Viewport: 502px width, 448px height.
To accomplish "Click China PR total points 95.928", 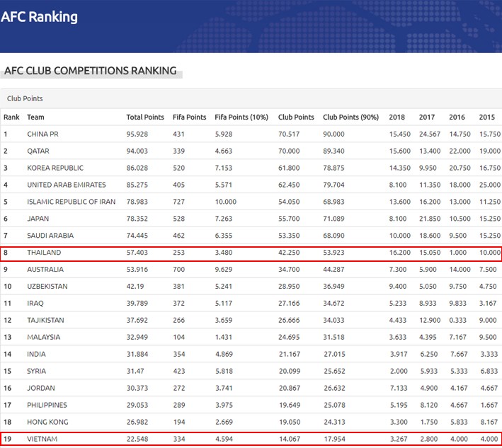I will [x=137, y=134].
